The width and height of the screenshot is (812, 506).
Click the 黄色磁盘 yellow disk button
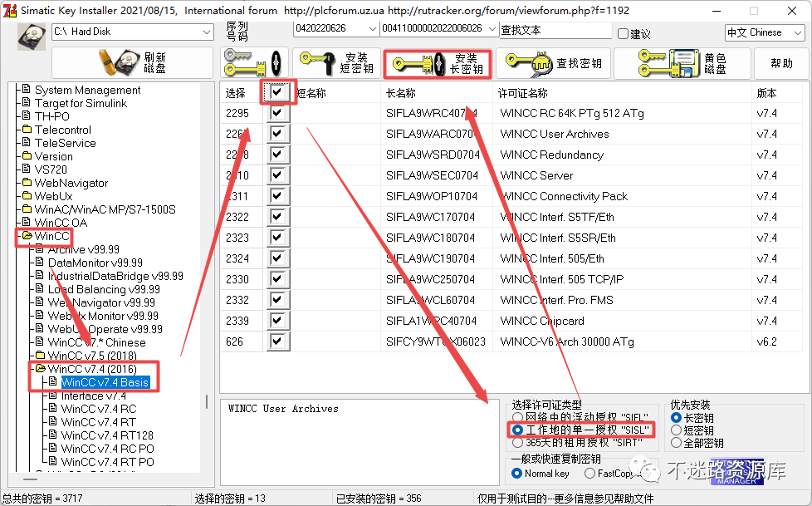click(682, 63)
